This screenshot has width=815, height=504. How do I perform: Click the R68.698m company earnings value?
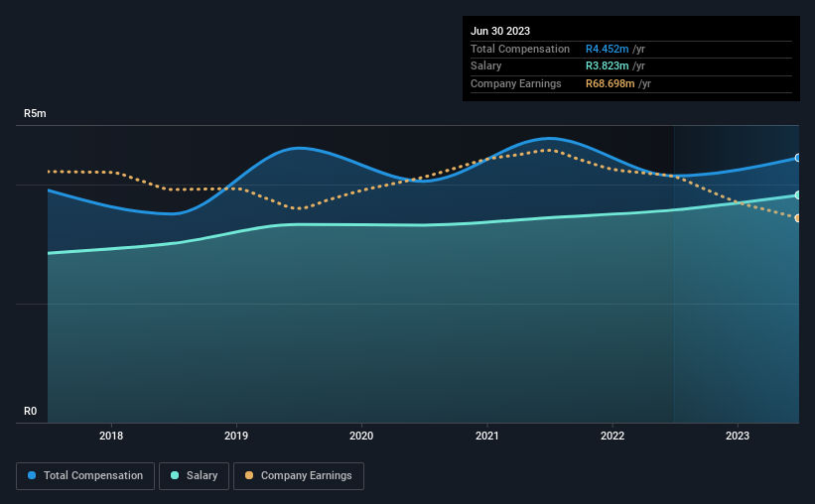click(x=611, y=83)
